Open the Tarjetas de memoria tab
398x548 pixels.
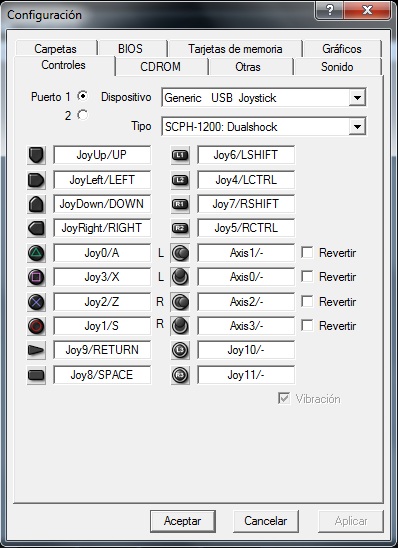[235, 49]
